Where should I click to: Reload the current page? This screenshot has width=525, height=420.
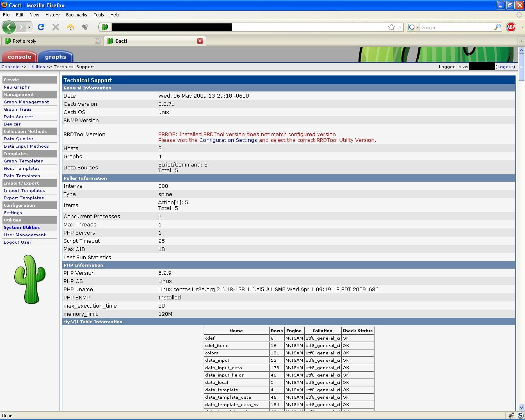(x=41, y=27)
